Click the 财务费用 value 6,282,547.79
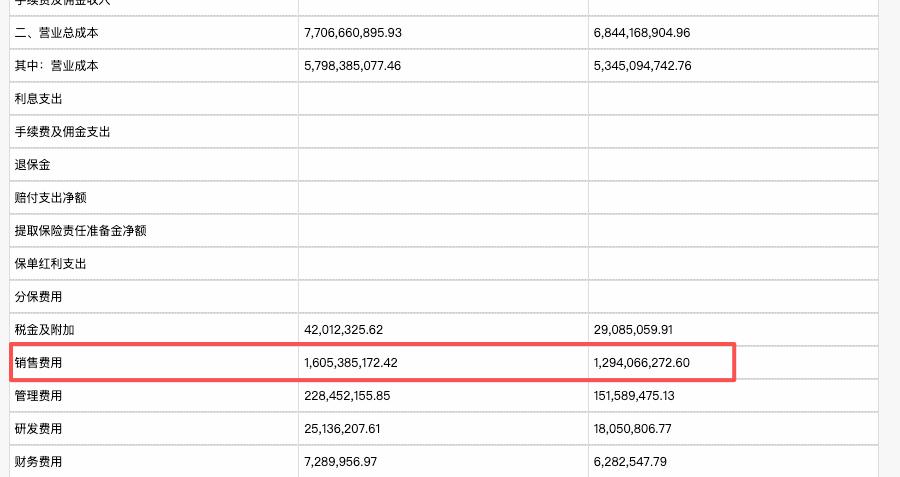Viewport: 900px width, 477px height. 630,462
